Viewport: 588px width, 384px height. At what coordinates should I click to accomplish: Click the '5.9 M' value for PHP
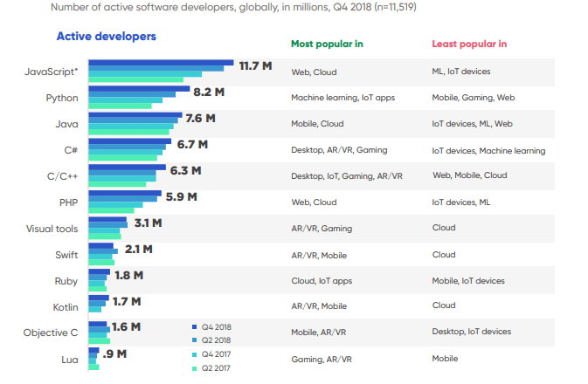[x=182, y=197]
